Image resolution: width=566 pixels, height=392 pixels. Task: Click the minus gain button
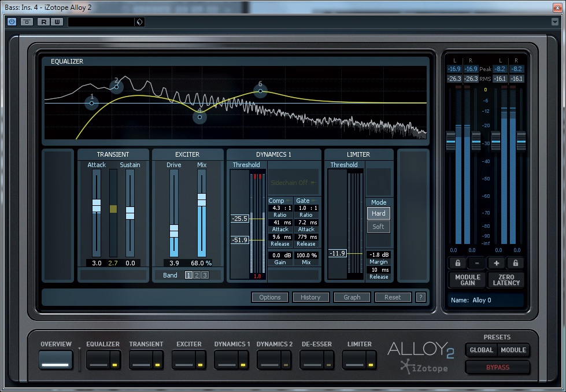pos(477,263)
